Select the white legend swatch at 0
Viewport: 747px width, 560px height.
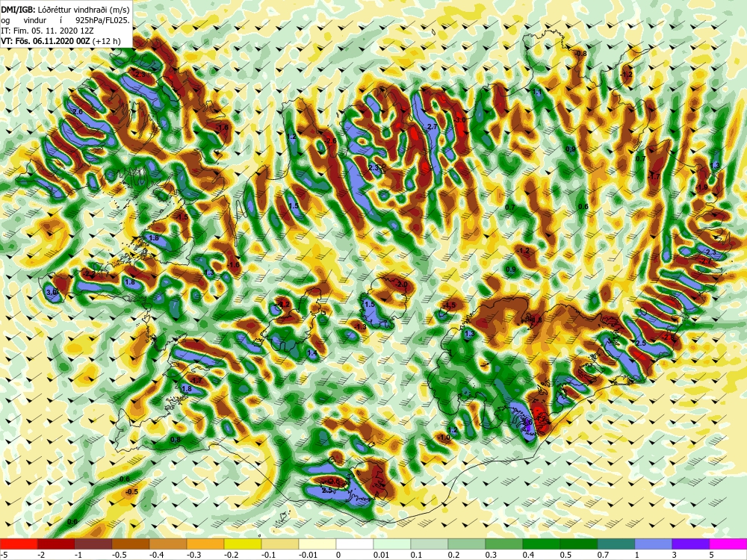(x=355, y=544)
